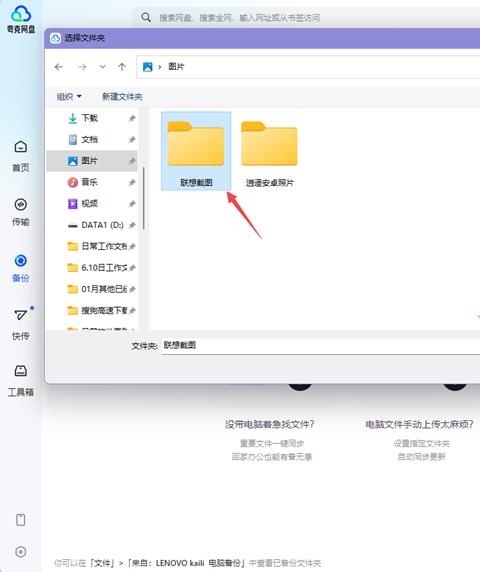
Task: Click 没带电脑着急找文件? heading
Action: (x=270, y=424)
